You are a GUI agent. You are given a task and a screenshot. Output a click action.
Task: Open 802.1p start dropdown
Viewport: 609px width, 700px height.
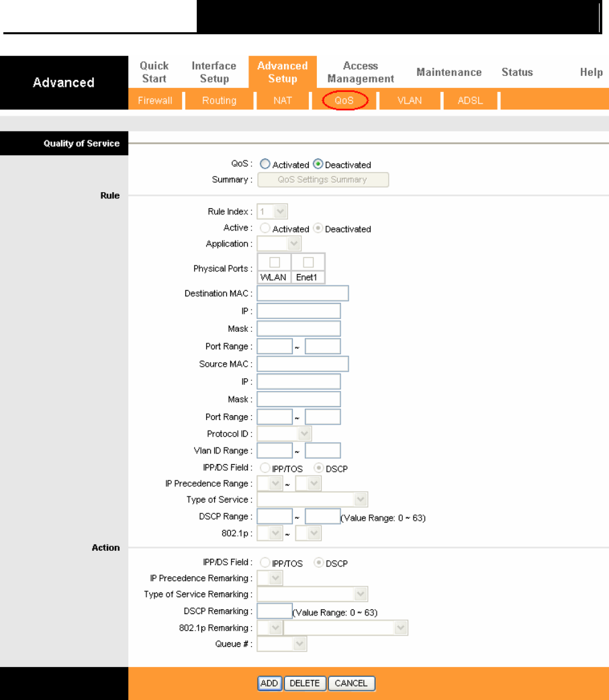tap(270, 533)
